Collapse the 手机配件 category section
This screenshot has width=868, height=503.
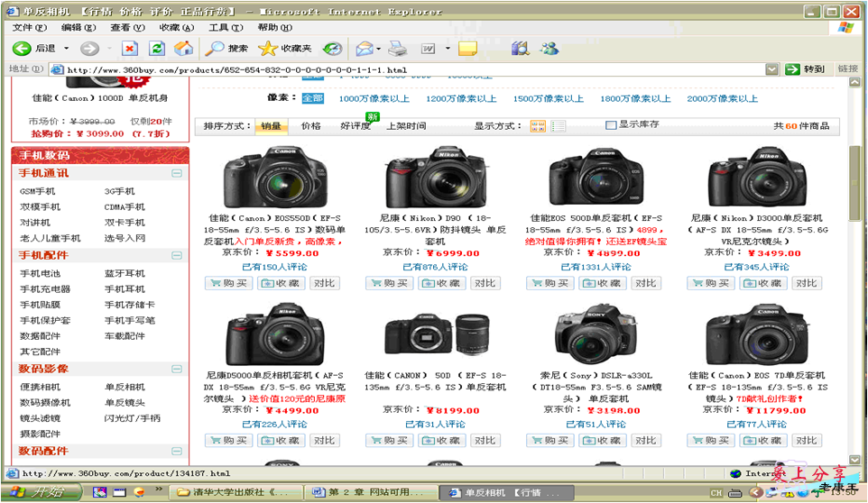click(177, 255)
